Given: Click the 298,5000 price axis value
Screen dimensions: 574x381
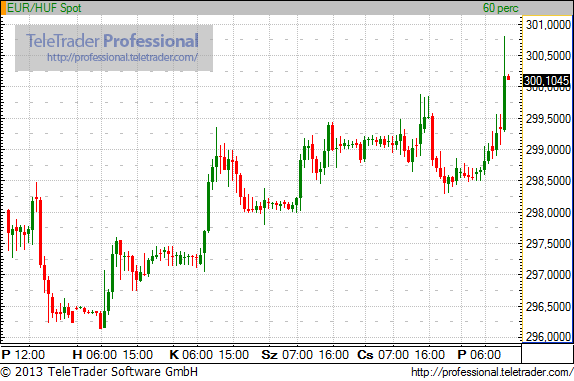Looking at the screenshot, I should [x=548, y=181].
